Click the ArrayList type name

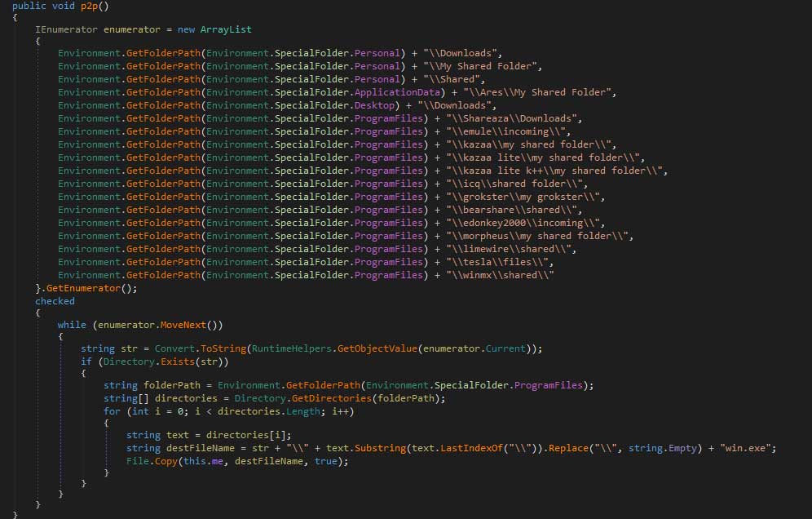[x=226, y=29]
